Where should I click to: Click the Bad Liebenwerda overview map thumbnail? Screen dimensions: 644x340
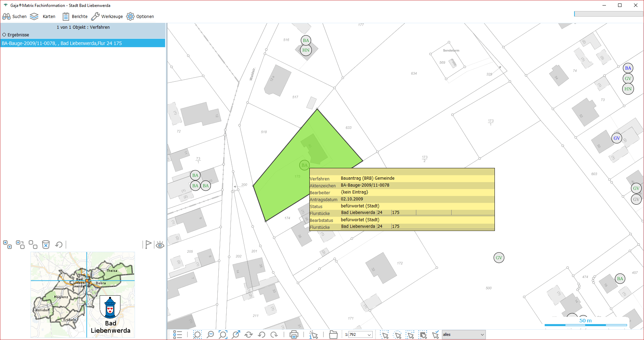click(83, 295)
